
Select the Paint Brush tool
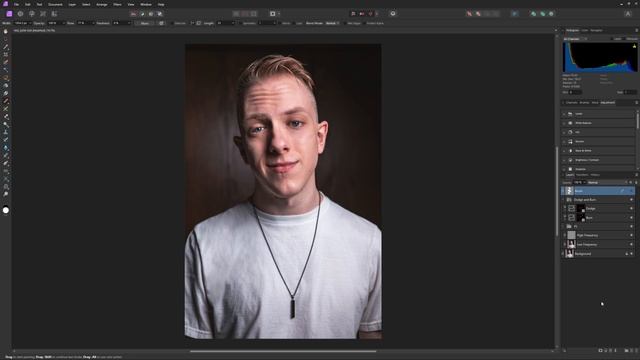pyautogui.click(x=6, y=101)
